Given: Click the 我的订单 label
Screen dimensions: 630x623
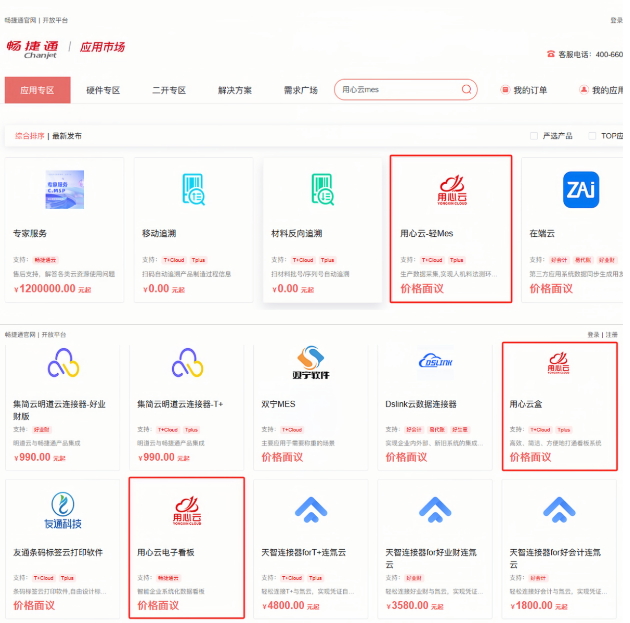Looking at the screenshot, I should click(530, 90).
